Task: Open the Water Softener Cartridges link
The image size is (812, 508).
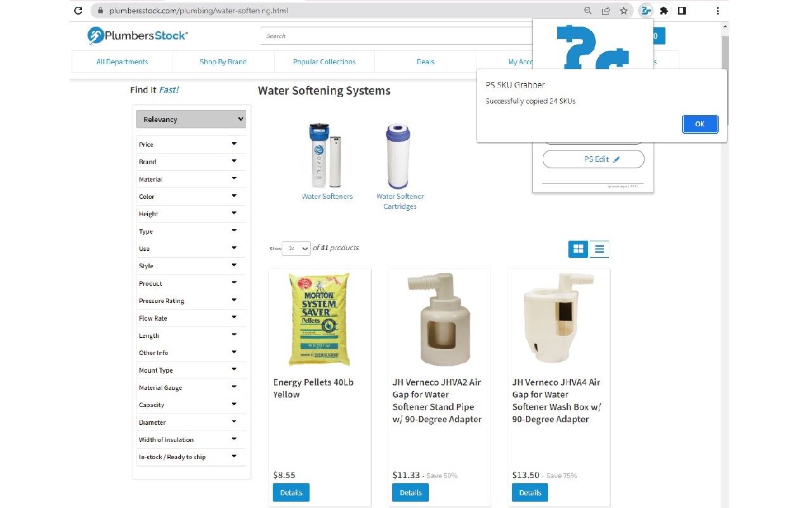Action: click(x=400, y=201)
